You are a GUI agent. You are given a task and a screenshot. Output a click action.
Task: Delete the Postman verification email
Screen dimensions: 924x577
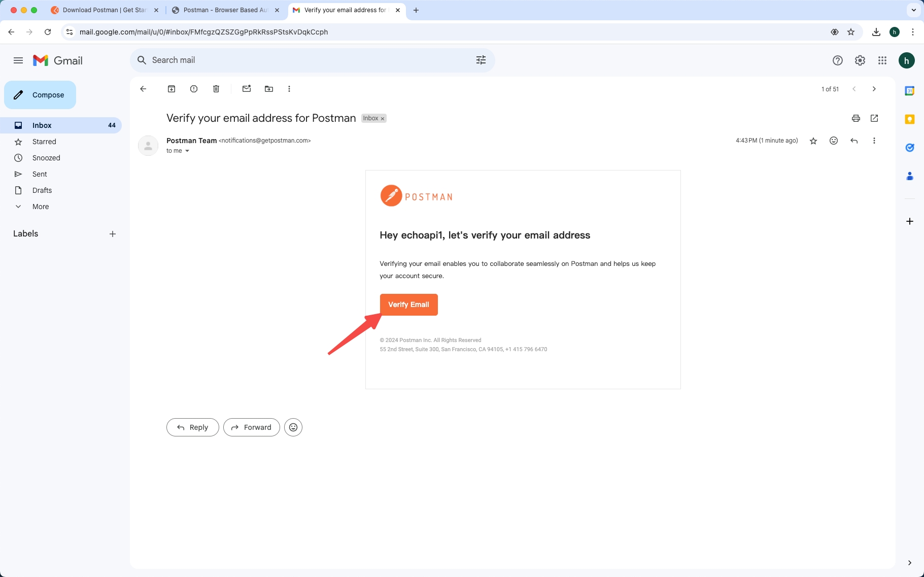(x=216, y=89)
